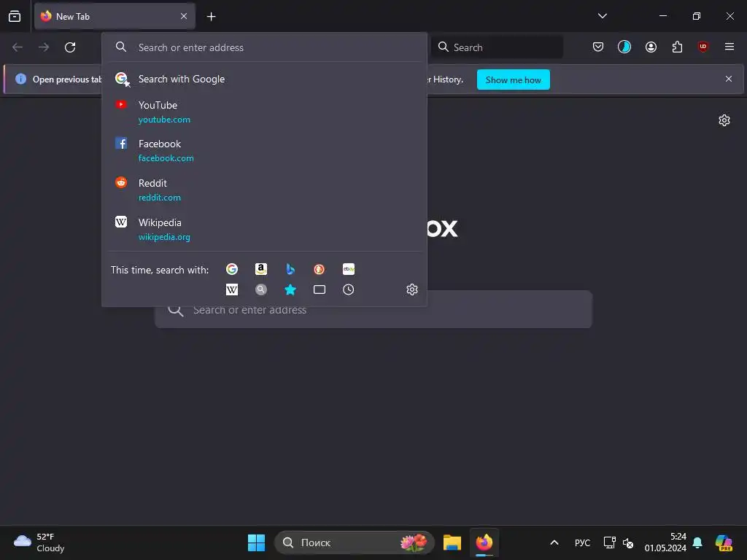The height and width of the screenshot is (560, 747).
Task: Reload the current page
Action: pos(70,47)
